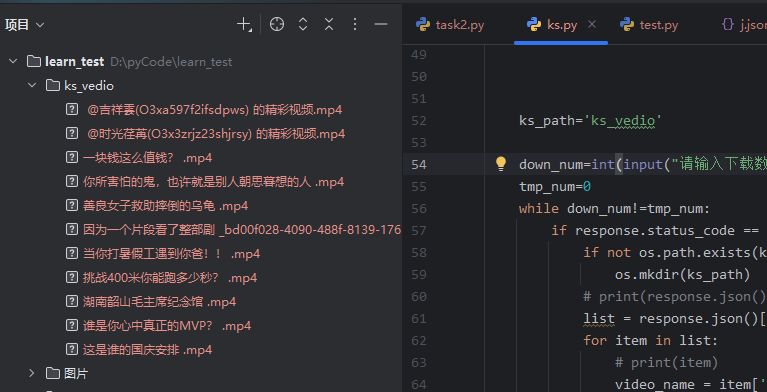The width and height of the screenshot is (767, 392).
Task: Click the 'ks_vedio' string on line 52
Action: [x=622, y=121]
